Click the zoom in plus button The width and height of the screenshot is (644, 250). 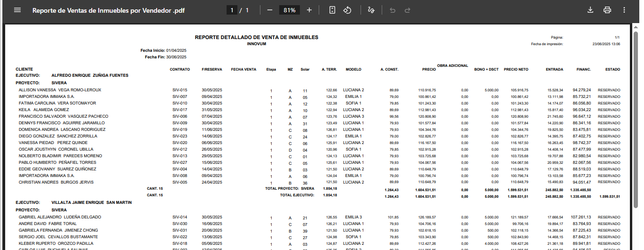309,10
